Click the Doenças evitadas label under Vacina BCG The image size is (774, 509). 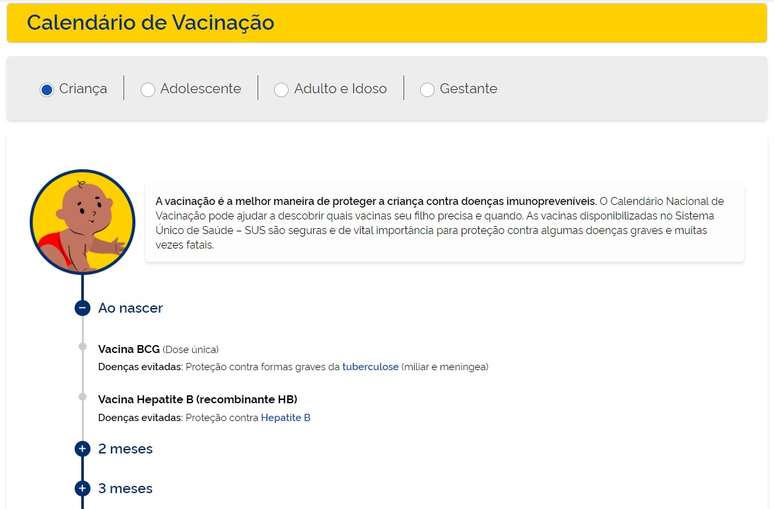tap(140, 367)
